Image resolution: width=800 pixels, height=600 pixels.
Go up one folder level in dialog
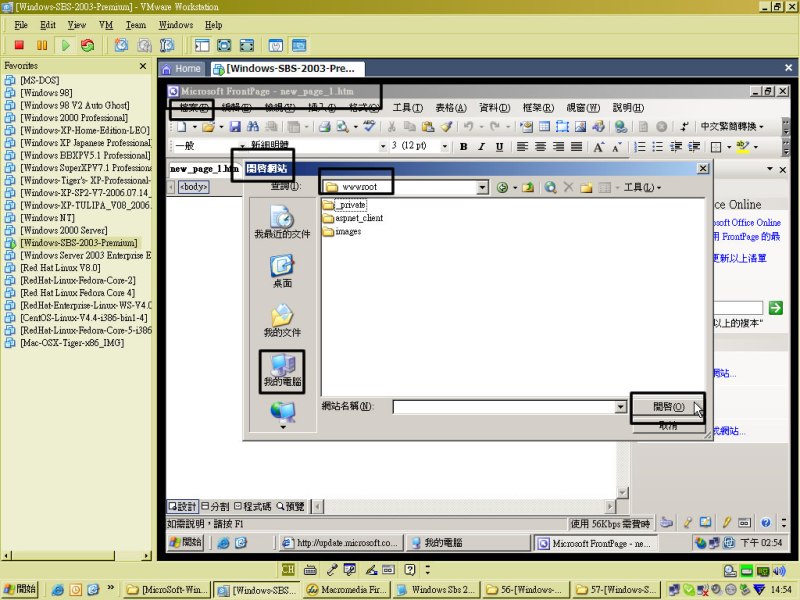point(528,188)
